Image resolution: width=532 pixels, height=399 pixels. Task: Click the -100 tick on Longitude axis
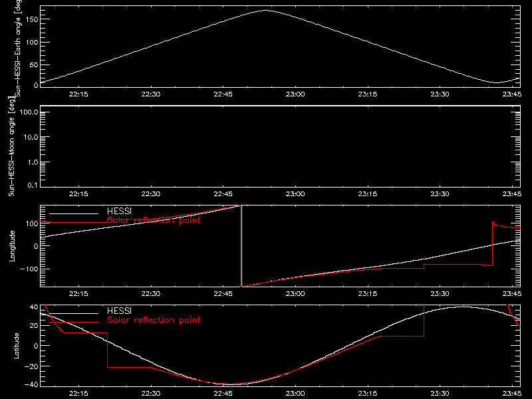coord(29,269)
